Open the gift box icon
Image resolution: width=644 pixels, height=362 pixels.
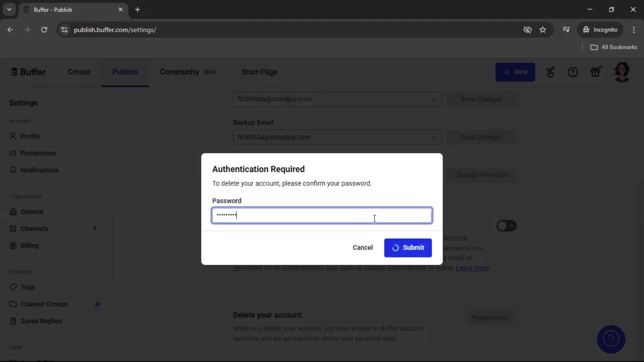click(595, 72)
